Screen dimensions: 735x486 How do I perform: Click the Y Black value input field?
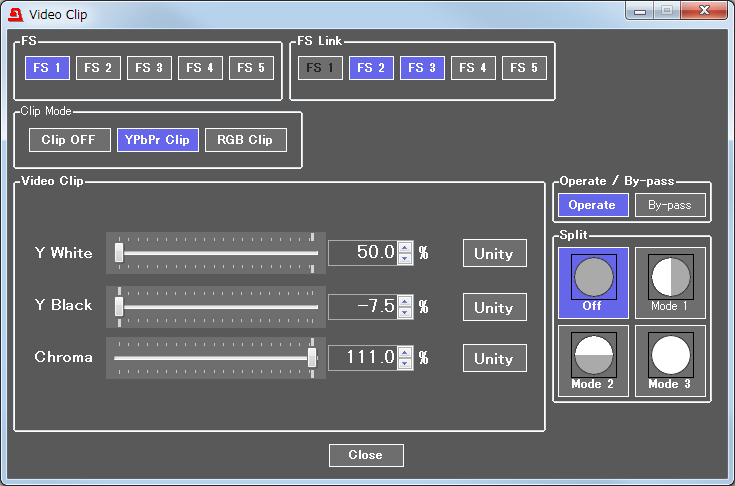362,306
